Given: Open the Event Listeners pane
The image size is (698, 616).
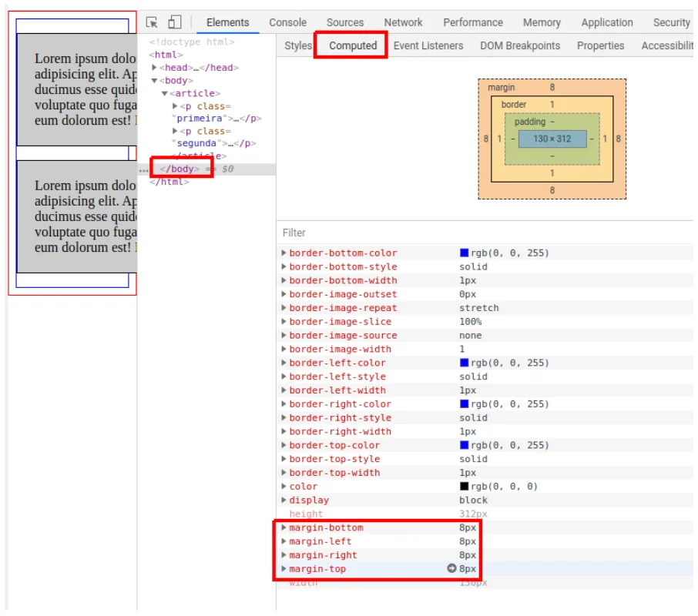Looking at the screenshot, I should click(x=428, y=45).
